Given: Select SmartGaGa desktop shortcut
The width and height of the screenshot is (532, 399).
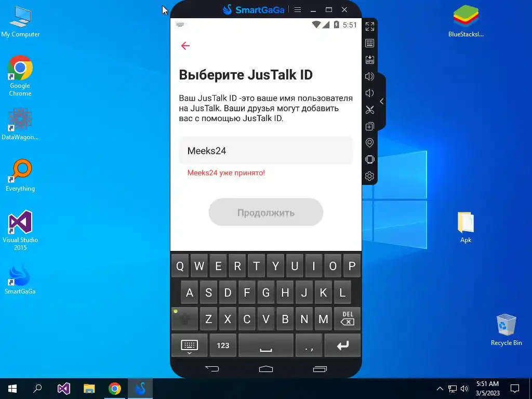Looking at the screenshot, I should (x=20, y=279).
